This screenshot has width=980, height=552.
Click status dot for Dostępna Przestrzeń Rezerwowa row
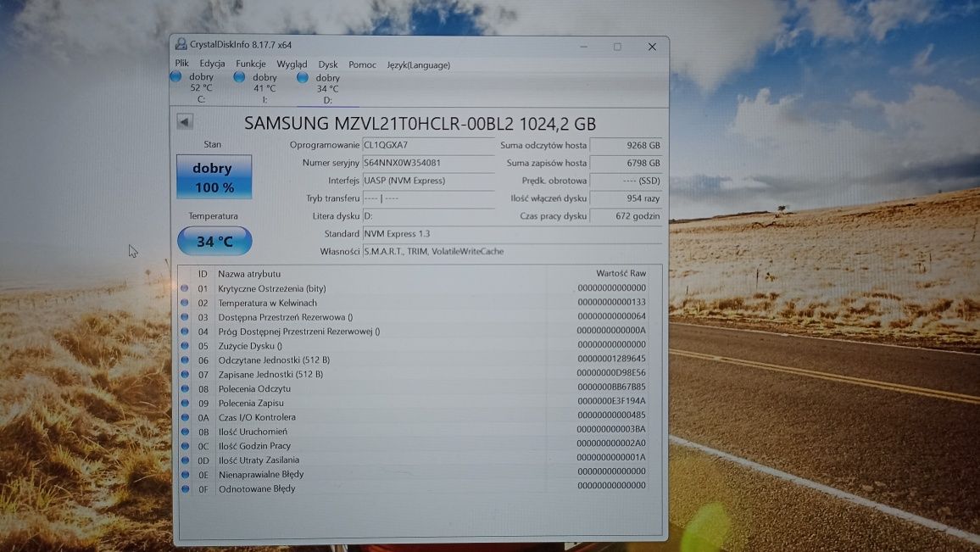(184, 317)
